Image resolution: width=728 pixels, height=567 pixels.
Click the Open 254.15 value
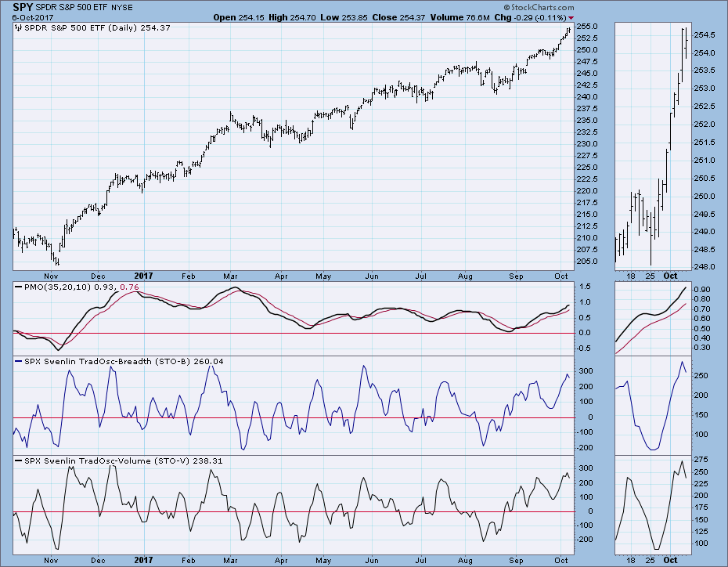coord(239,18)
